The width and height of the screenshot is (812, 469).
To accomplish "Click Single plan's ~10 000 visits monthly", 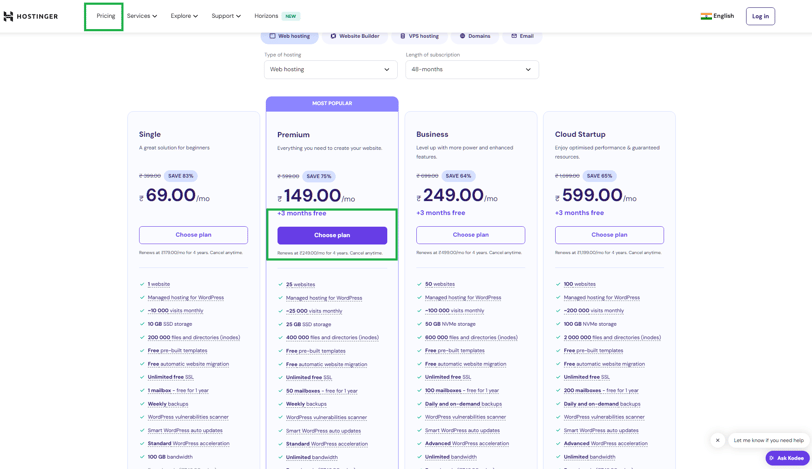I will (x=175, y=311).
